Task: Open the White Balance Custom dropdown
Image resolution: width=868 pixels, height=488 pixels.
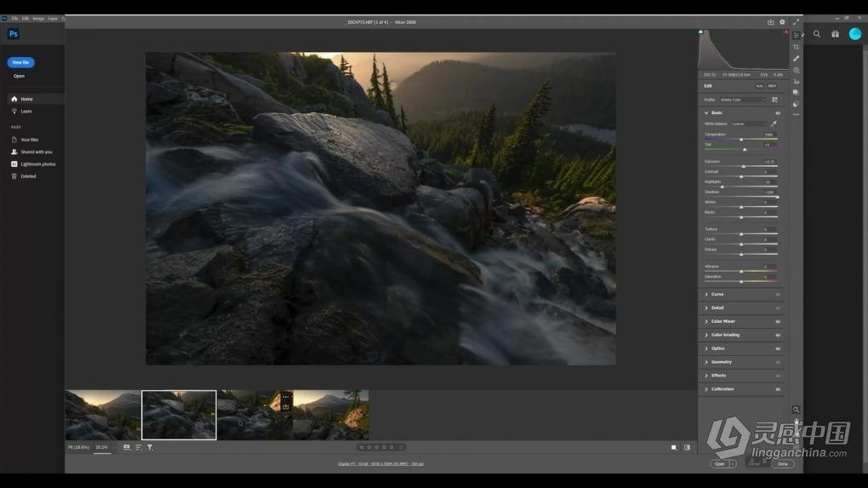Action: point(748,124)
